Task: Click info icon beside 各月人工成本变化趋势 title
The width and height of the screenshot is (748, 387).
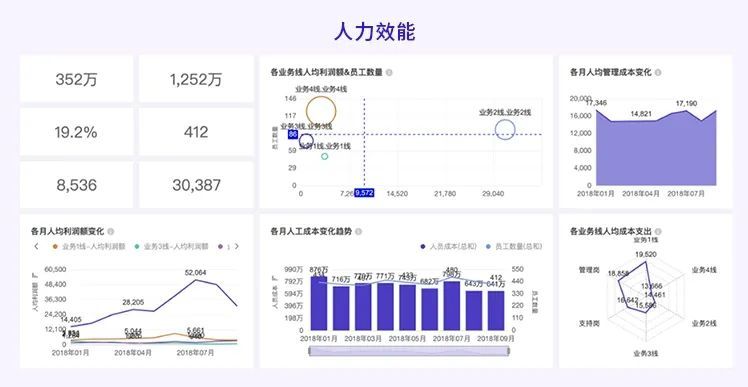Action: point(358,231)
